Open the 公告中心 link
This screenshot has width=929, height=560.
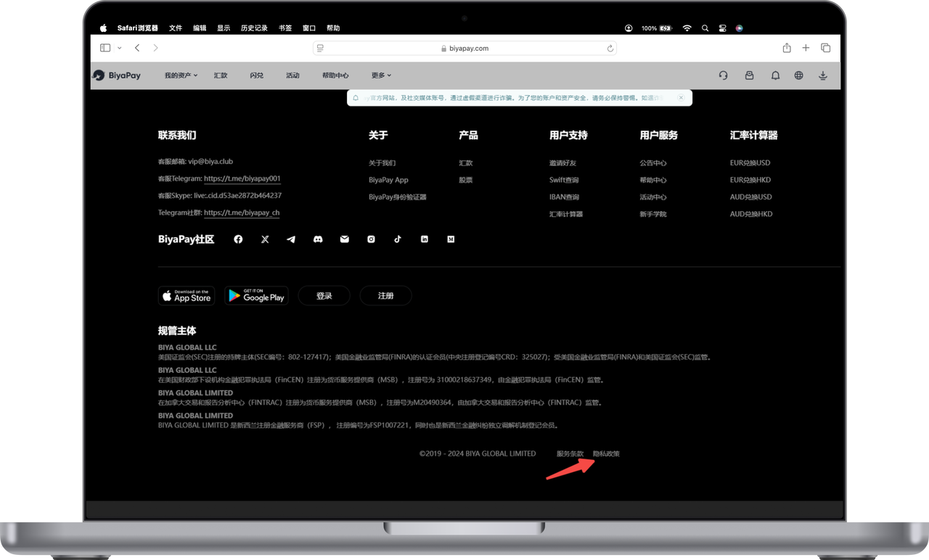(653, 163)
